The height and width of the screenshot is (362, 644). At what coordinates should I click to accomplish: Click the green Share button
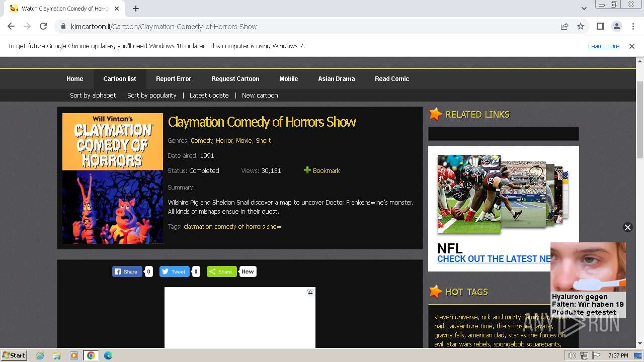click(x=221, y=271)
